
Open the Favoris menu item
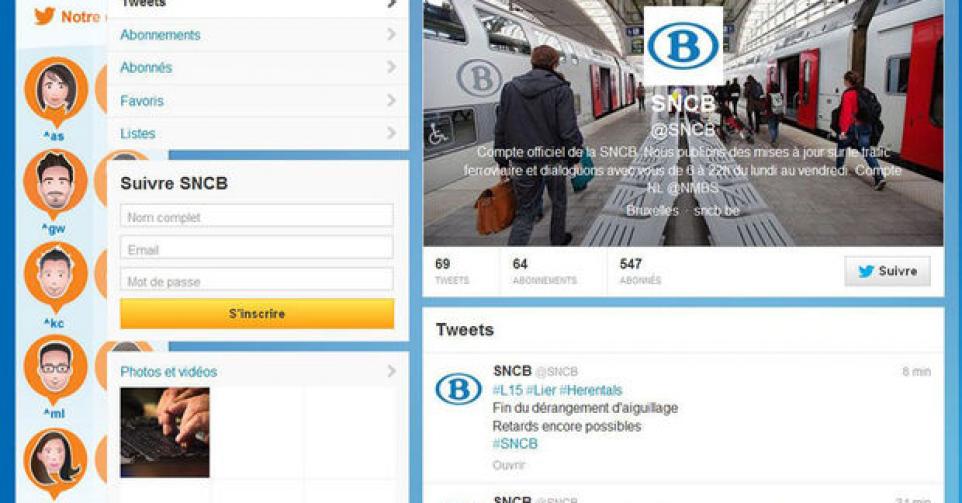point(258,101)
